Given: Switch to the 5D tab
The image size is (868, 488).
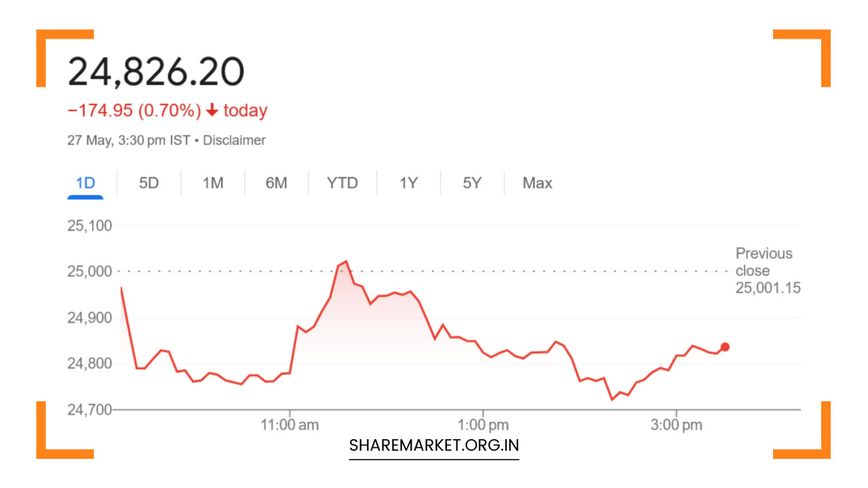Looking at the screenshot, I should click(x=149, y=183).
